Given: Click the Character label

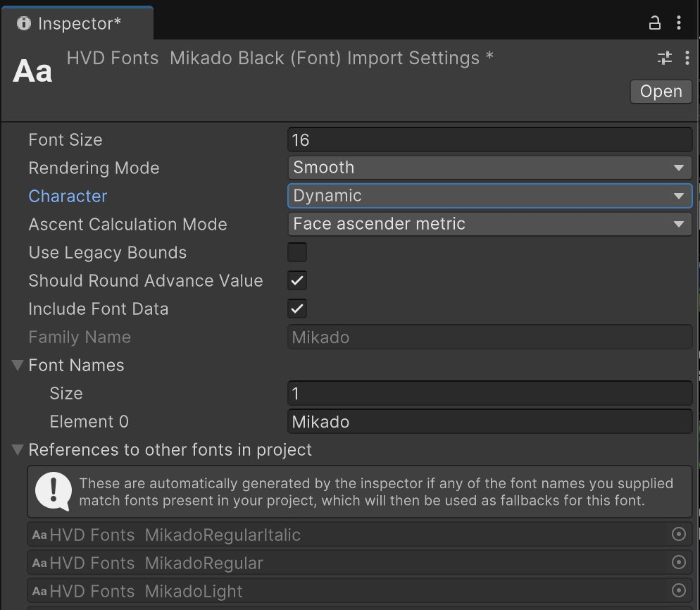Looking at the screenshot, I should coord(68,196).
